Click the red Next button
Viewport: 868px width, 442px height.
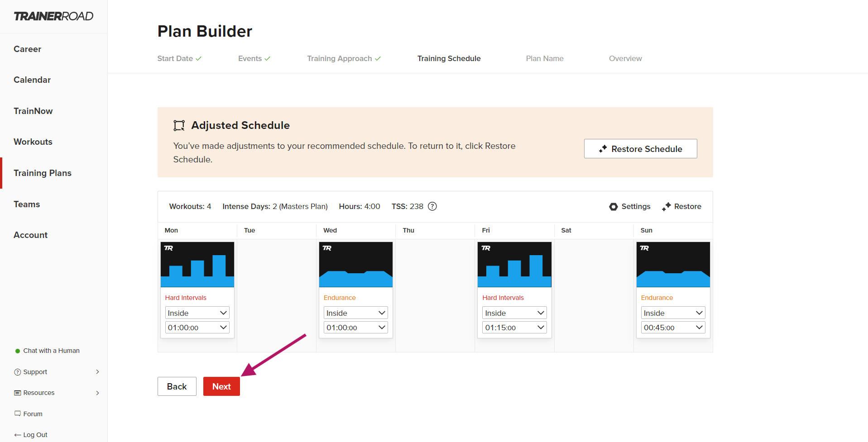[221, 386]
